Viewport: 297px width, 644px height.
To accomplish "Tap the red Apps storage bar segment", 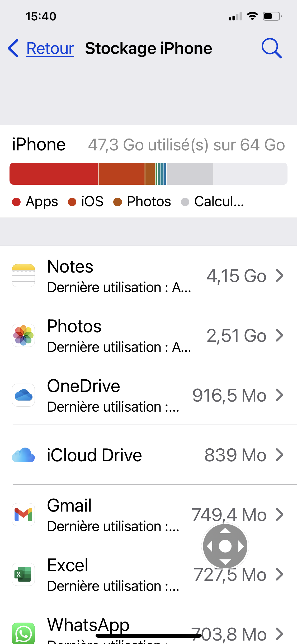I will 54,174.
